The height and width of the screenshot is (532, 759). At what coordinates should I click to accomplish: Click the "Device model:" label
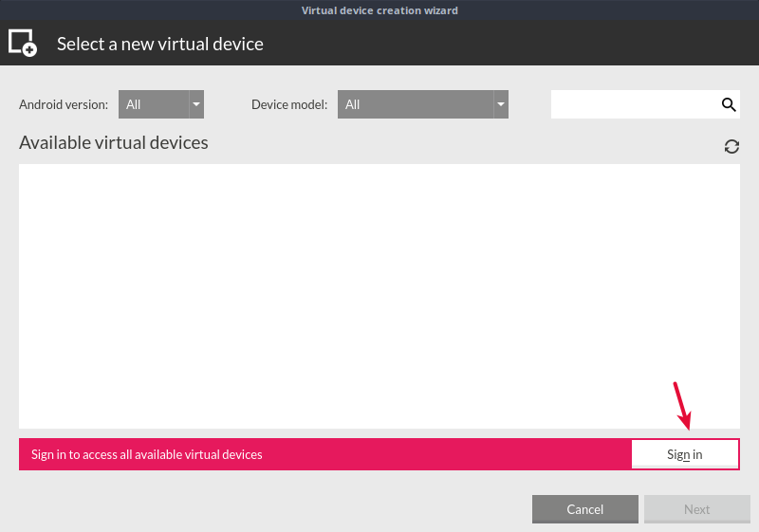289,104
